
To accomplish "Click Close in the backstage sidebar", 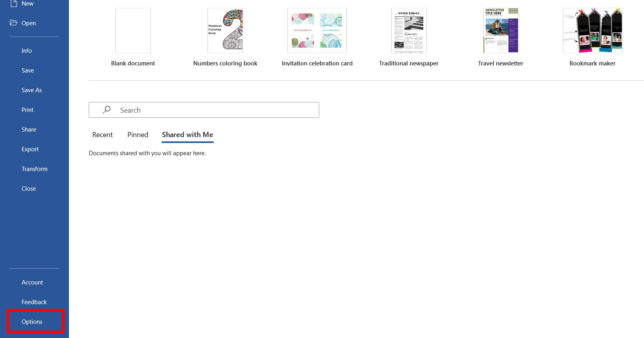I will click(29, 189).
